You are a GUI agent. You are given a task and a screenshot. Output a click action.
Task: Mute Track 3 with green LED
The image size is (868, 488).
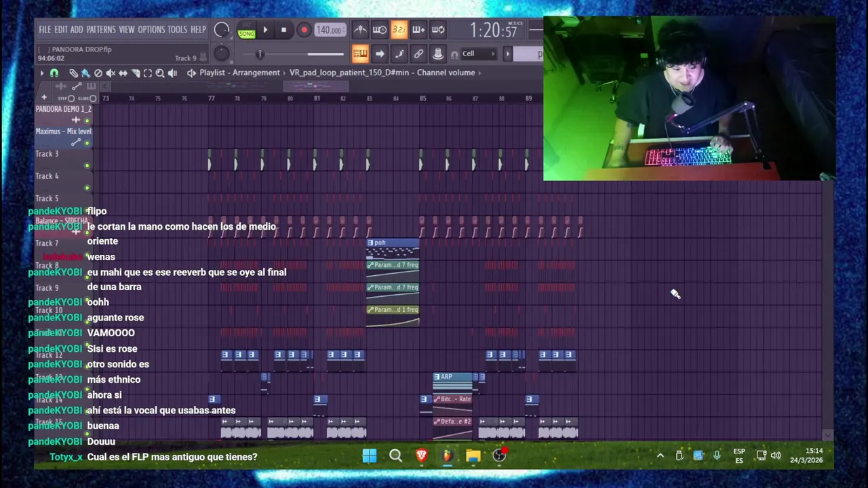tap(87, 165)
